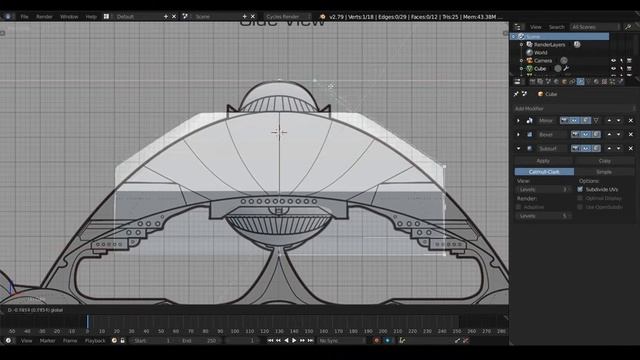640x360 pixels.
Task: Open the Help menu
Action: 91,17
